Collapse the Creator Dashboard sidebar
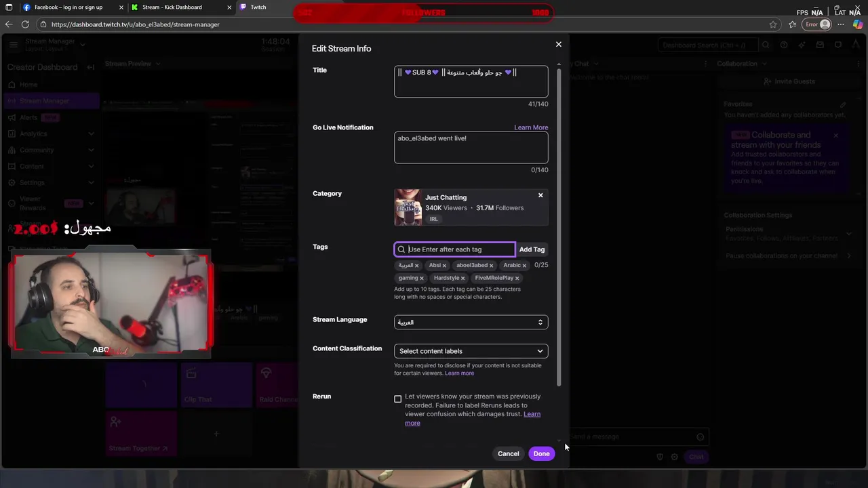This screenshot has height=488, width=868. [91, 67]
